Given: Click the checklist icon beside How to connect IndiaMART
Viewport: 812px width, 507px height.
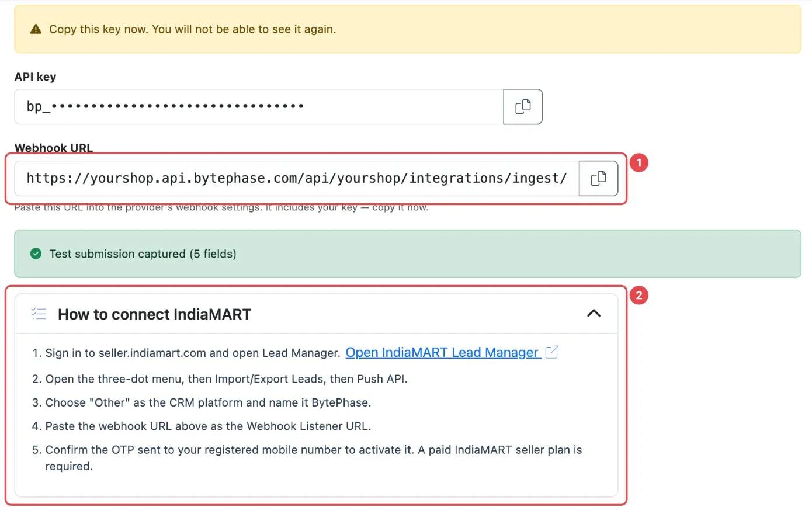Looking at the screenshot, I should click(x=39, y=314).
